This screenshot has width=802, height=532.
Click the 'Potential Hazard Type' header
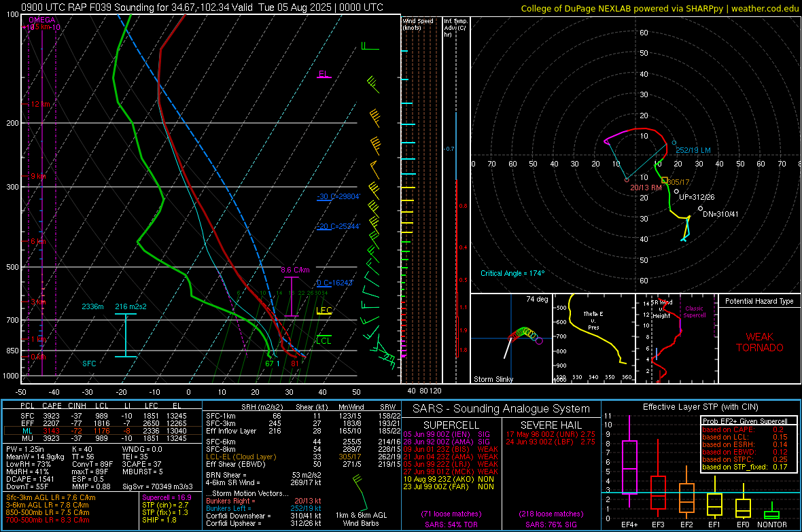759,301
